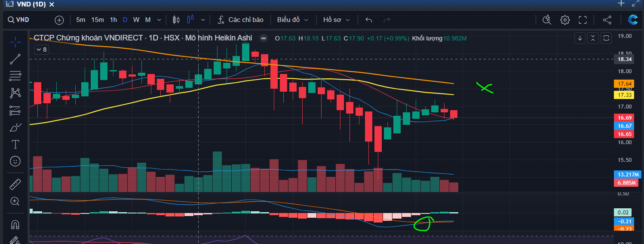The height and width of the screenshot is (244, 644).
Task: Open the chart type dropdown arrow
Action: pyautogui.click(x=203, y=20)
